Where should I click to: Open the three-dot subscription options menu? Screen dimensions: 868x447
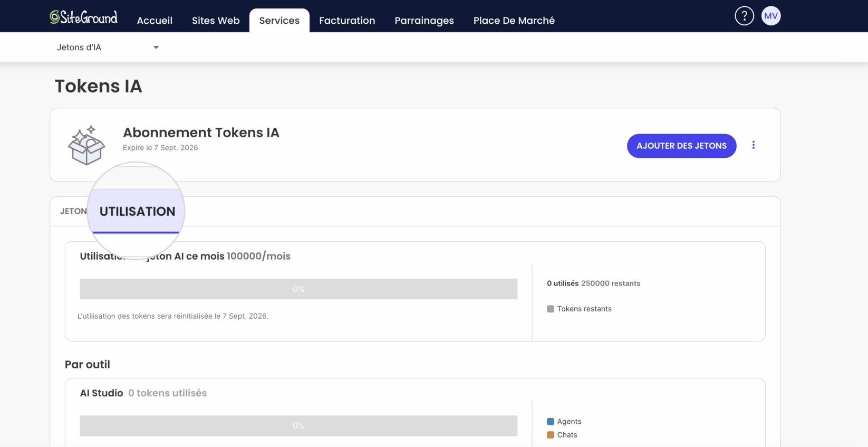[754, 145]
